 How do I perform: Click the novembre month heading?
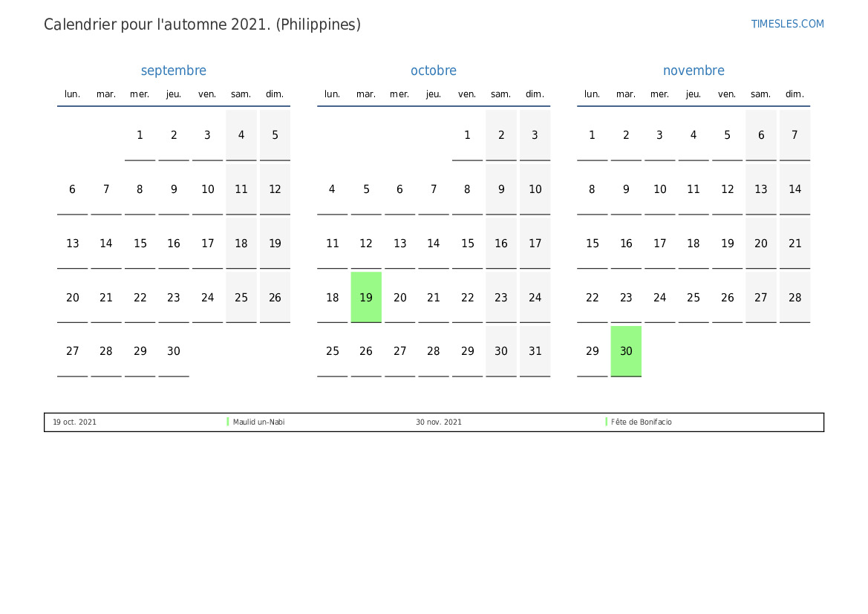pyautogui.click(x=694, y=71)
